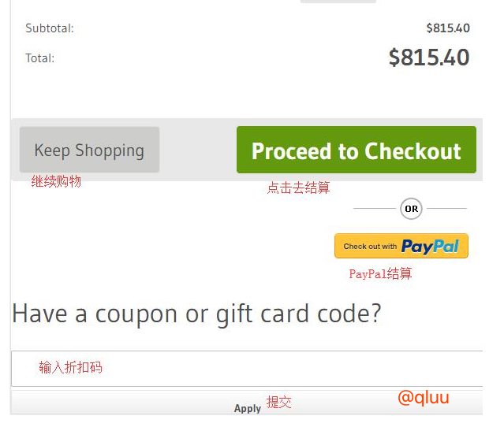Select the small subtotal amount $815.40

coord(447,28)
